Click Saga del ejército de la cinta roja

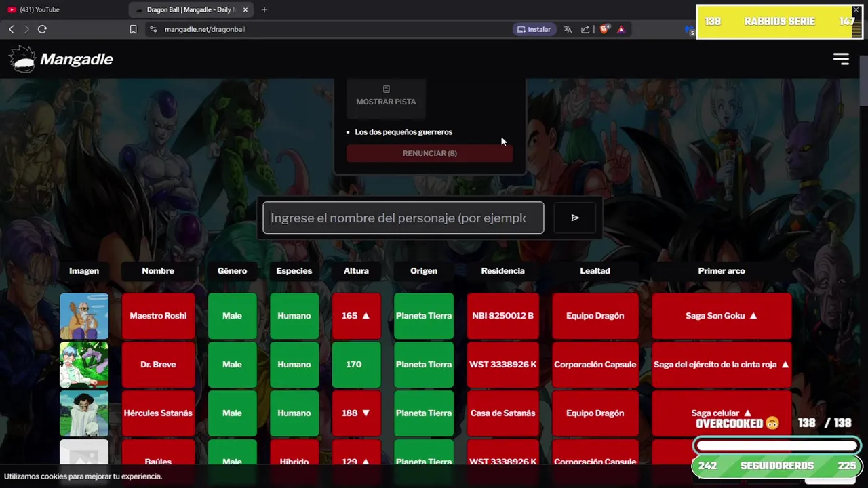[722, 365]
